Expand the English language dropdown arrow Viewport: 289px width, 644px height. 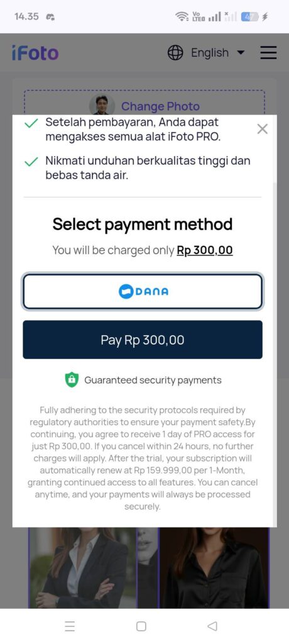(x=241, y=53)
